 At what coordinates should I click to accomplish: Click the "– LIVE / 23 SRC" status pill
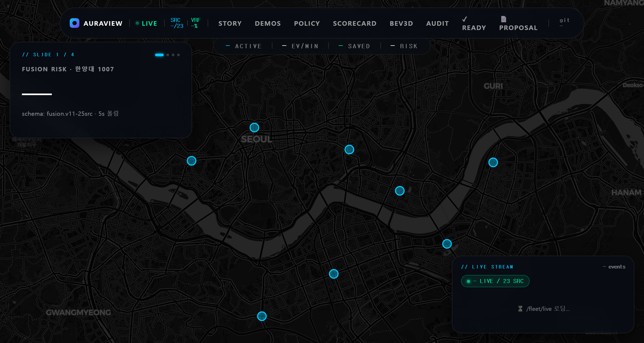tap(495, 281)
